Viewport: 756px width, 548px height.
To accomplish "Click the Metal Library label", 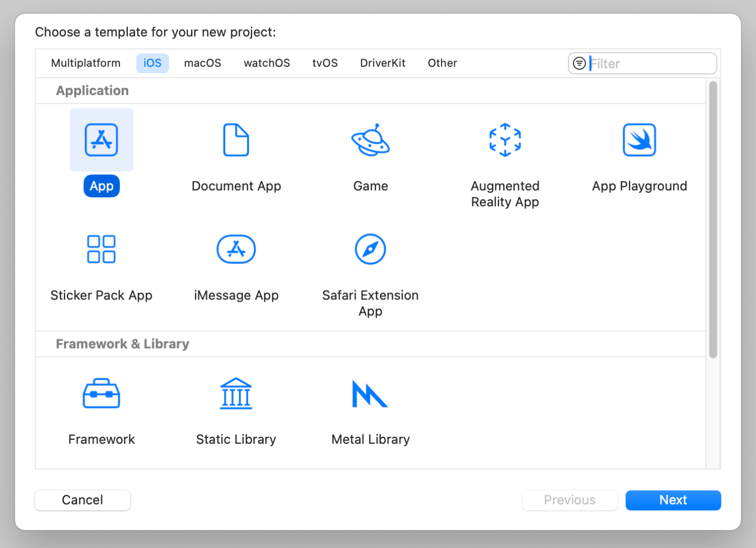I will 370,439.
